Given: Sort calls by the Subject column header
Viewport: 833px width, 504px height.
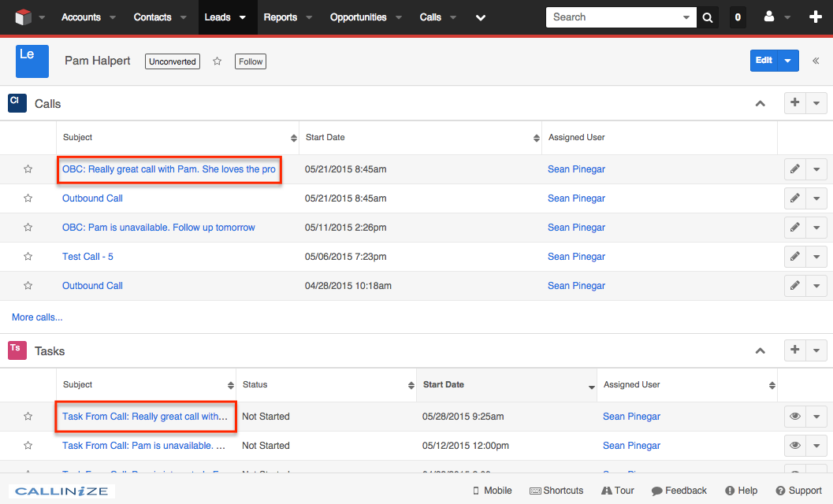Looking at the screenshot, I should [178, 138].
